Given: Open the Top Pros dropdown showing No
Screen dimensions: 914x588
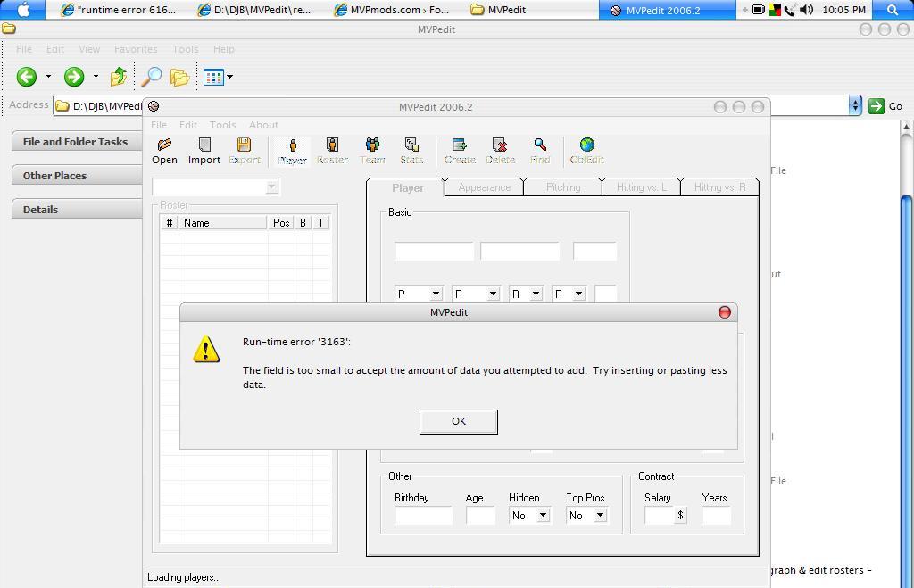Looking at the screenshot, I should 601,515.
